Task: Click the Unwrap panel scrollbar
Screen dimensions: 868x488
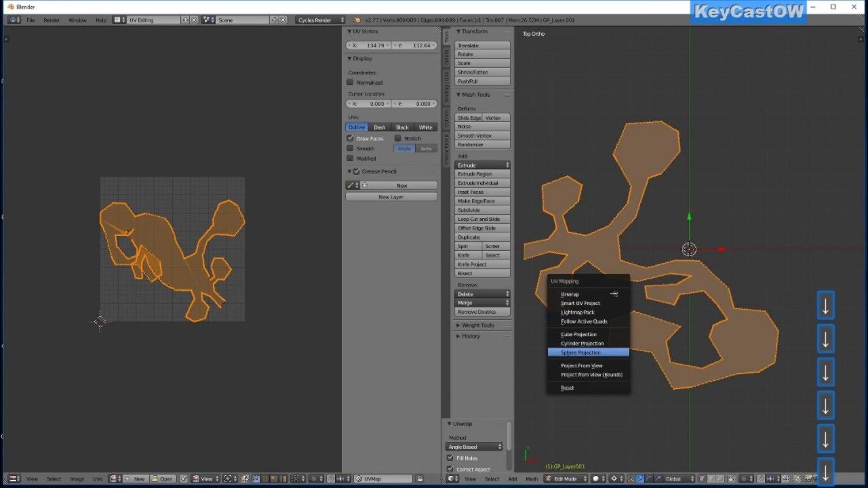Action: pos(508,435)
